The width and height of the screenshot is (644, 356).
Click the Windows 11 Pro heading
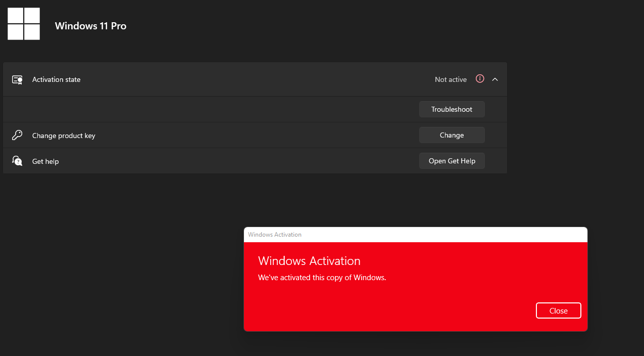[x=91, y=26]
